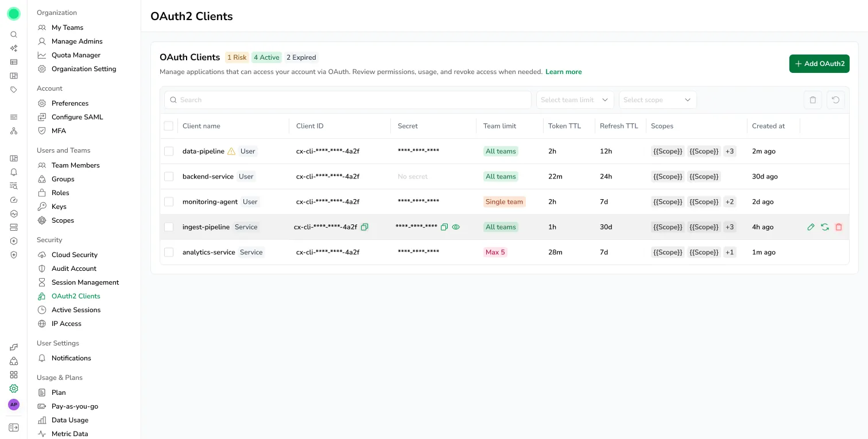Go to Team Members
Viewport: 868px width, 439px height.
tap(76, 165)
